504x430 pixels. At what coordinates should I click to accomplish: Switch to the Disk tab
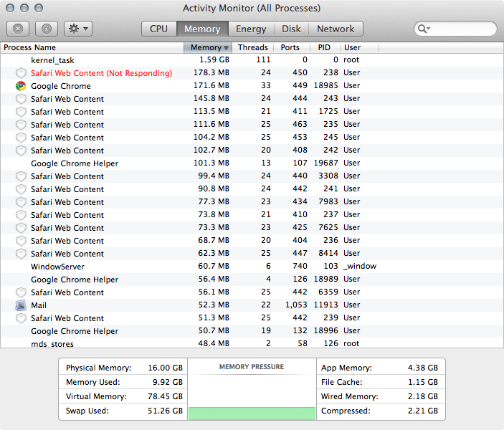pos(291,29)
